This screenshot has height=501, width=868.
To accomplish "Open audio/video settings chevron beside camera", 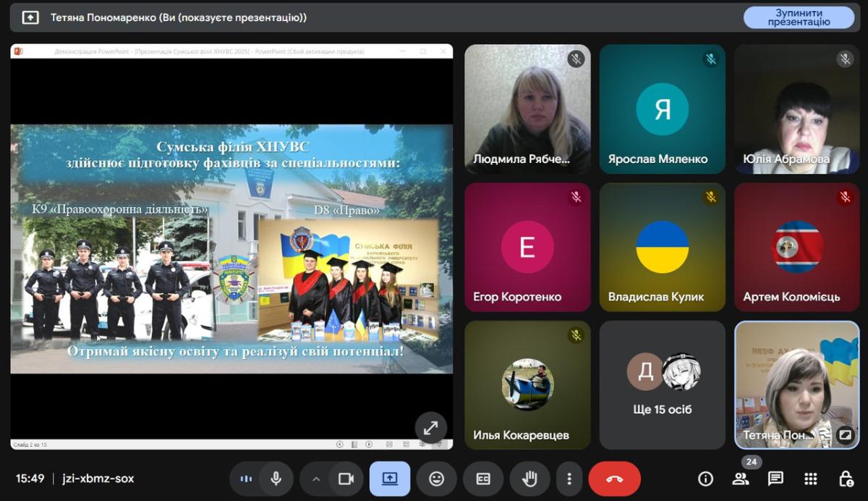I will [315, 479].
